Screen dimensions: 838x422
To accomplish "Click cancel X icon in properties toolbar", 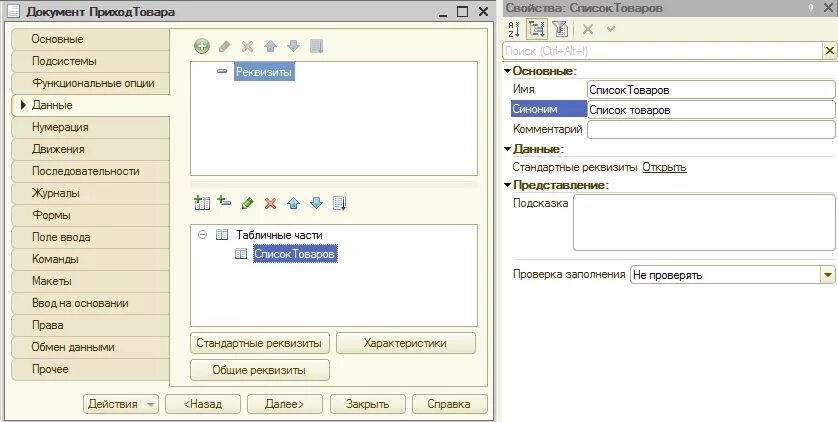I will pos(588,29).
